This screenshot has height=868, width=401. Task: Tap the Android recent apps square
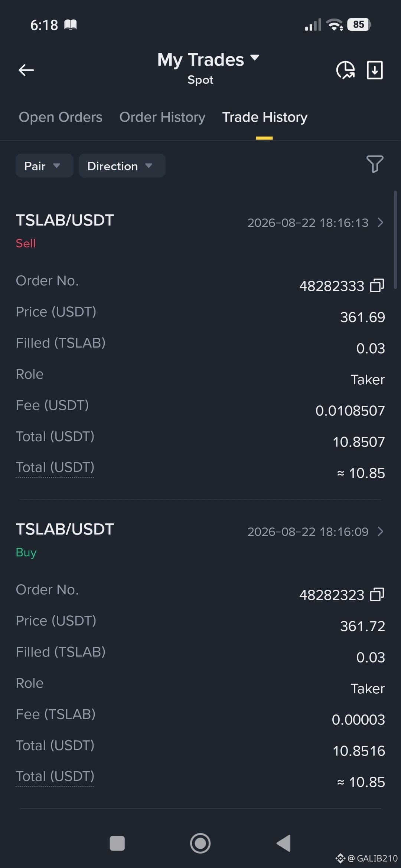[x=117, y=843]
